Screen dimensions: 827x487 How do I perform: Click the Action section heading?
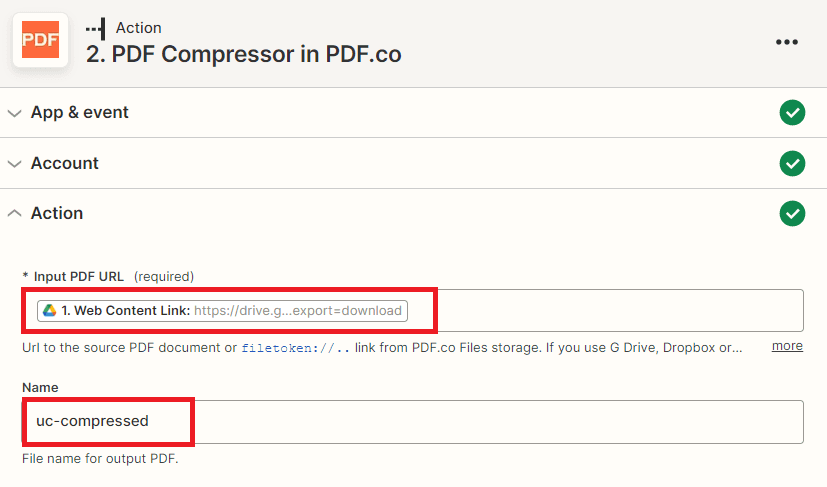pyautogui.click(x=57, y=213)
